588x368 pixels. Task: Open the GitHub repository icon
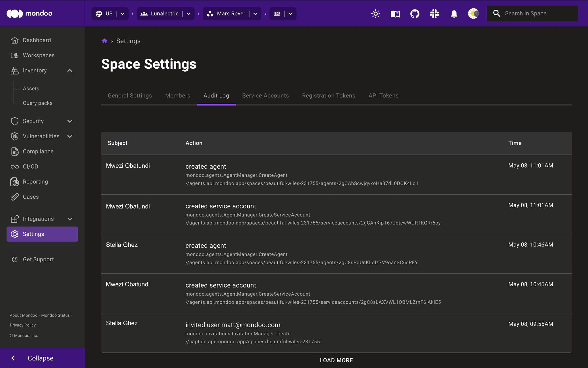414,14
